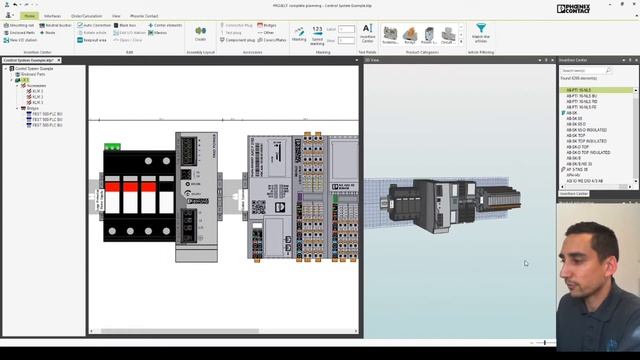Viewport: 640px width, 360px height.
Task: Open the Home ribbon tab
Action: (29, 16)
